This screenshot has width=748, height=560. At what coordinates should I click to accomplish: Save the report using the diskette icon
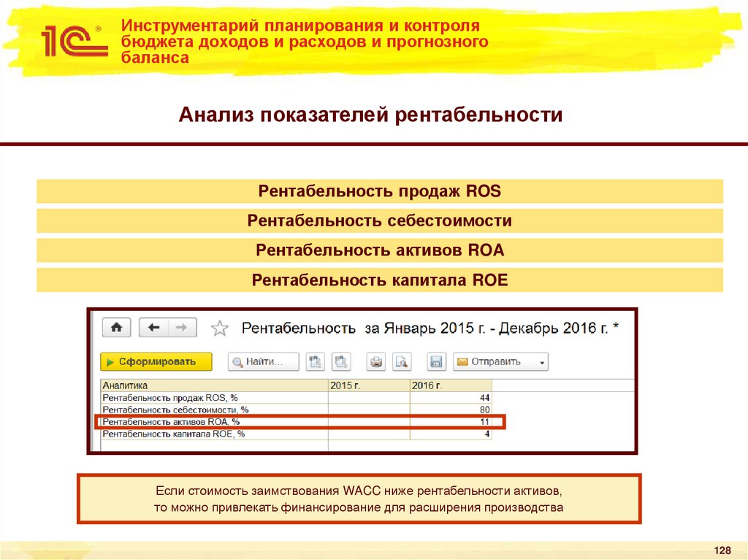point(436,361)
